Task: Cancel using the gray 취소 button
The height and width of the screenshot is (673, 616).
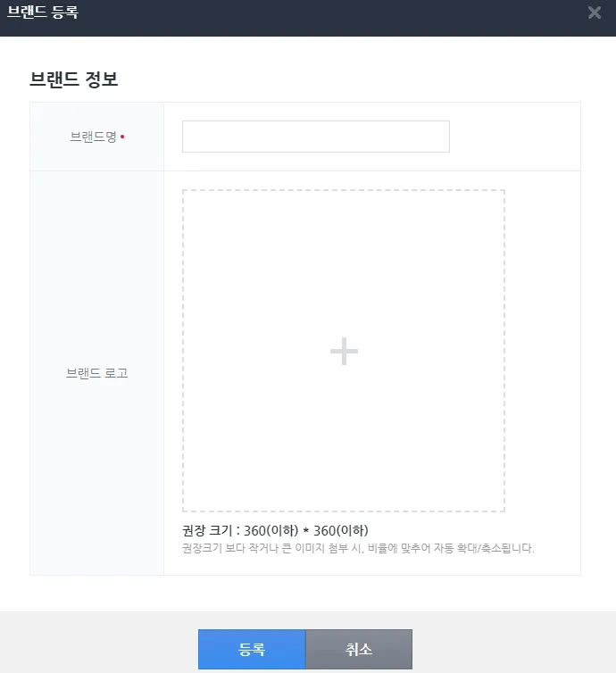Action: (359, 649)
